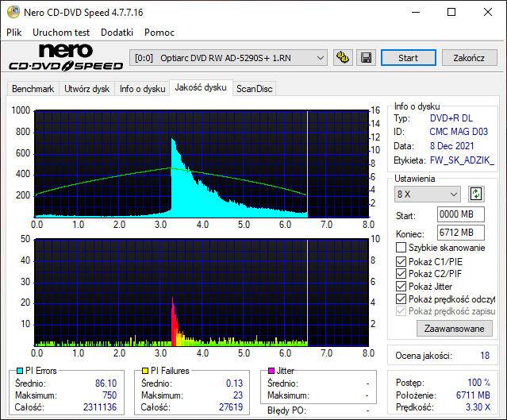Image resolution: width=507 pixels, height=420 pixels.
Task: Switch to the Utwórz dysk tab
Action: (x=87, y=89)
